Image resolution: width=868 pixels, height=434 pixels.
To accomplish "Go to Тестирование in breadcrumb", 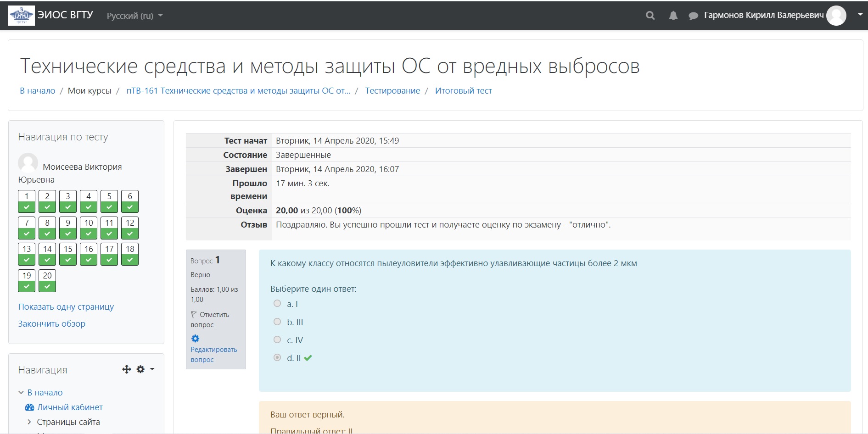I will click(x=392, y=91).
